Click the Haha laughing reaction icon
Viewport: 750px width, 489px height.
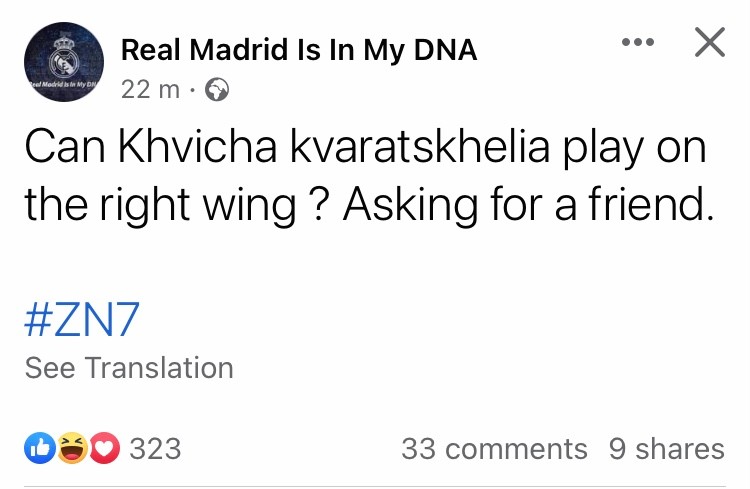(x=71, y=449)
